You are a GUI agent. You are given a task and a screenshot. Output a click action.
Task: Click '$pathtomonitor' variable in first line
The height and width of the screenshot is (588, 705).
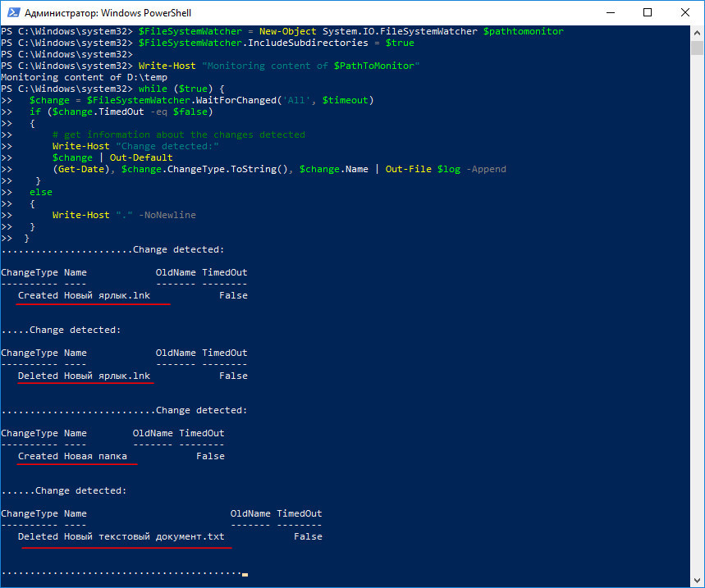point(524,31)
